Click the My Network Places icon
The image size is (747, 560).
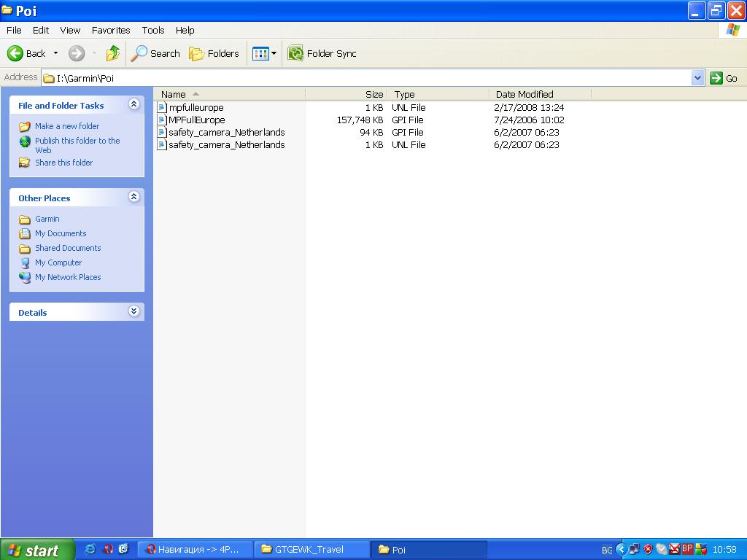tap(25, 277)
